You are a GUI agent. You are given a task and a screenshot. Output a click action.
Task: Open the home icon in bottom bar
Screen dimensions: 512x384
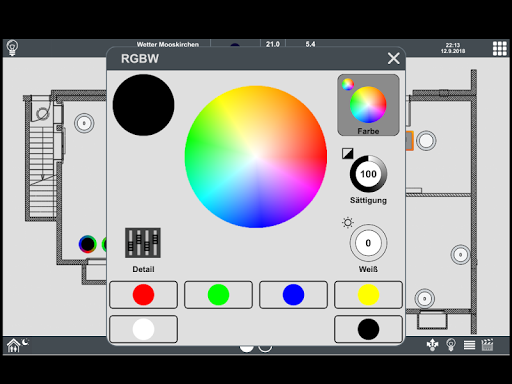(x=13, y=345)
